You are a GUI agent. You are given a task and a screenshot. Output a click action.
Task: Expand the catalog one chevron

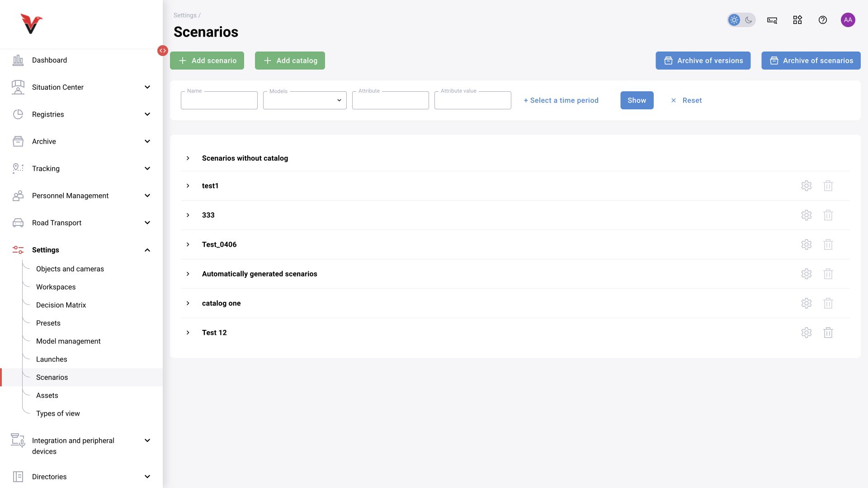[188, 303]
